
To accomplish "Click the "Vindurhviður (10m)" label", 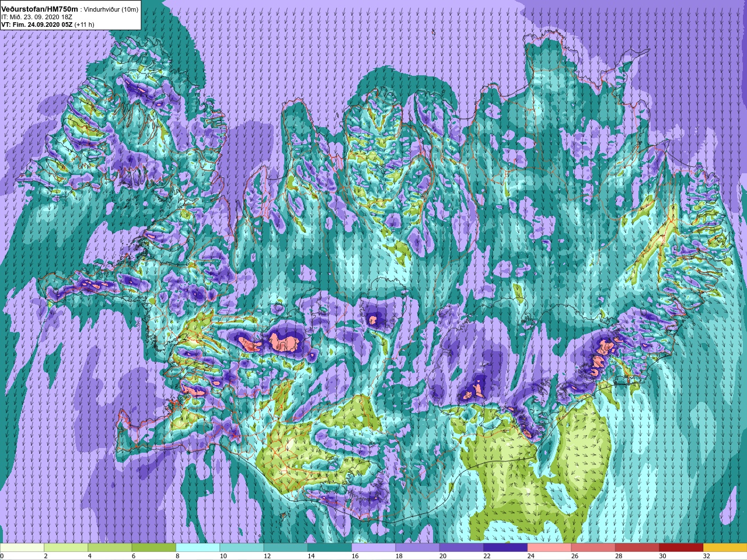I will pyautogui.click(x=111, y=9).
